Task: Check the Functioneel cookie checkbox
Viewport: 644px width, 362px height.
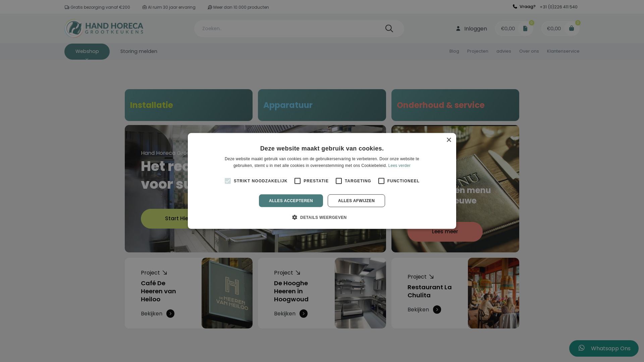Action: (381, 181)
